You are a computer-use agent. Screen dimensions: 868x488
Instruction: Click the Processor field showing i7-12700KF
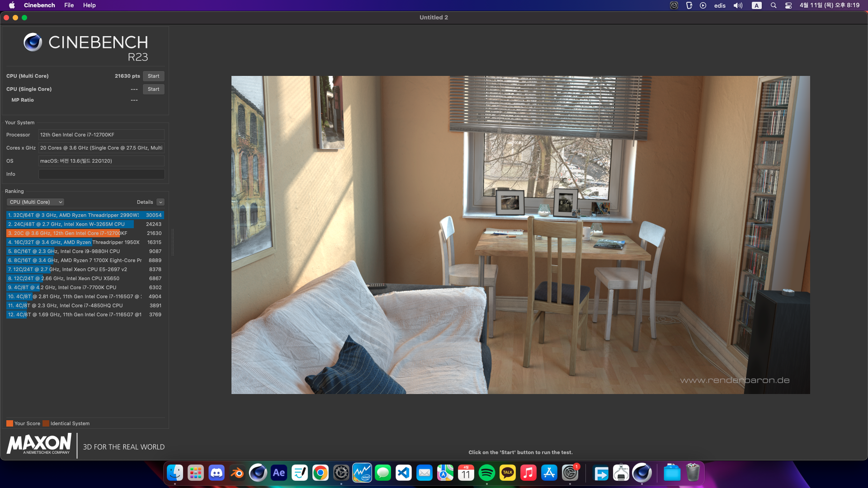coord(101,135)
